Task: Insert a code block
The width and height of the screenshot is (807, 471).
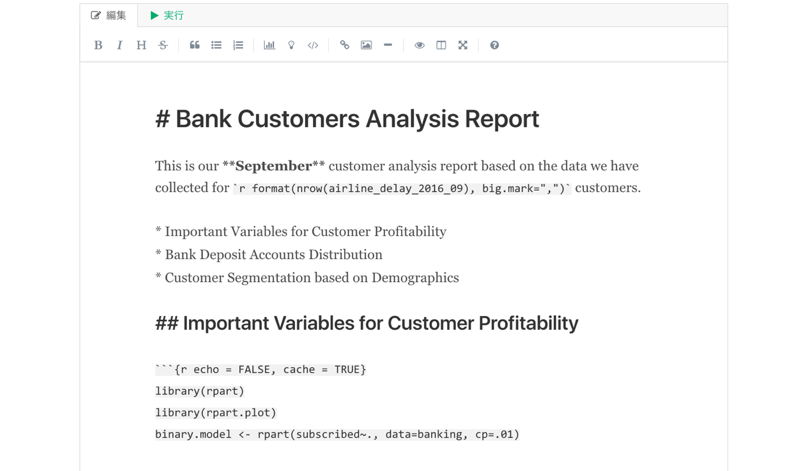Action: (313, 45)
